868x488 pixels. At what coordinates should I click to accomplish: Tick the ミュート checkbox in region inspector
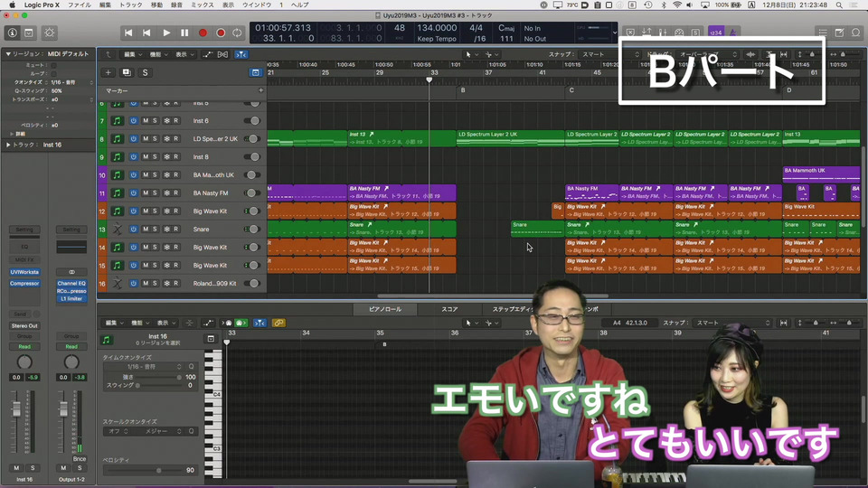pos(53,65)
